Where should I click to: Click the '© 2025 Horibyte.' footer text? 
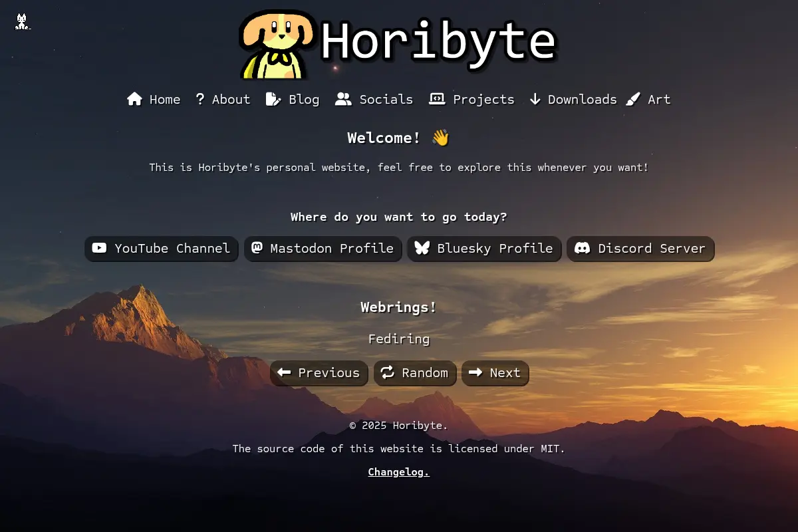(x=399, y=426)
